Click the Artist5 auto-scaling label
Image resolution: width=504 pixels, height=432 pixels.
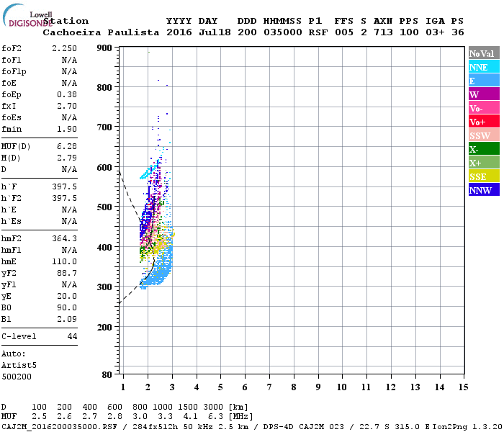[x=19, y=366]
